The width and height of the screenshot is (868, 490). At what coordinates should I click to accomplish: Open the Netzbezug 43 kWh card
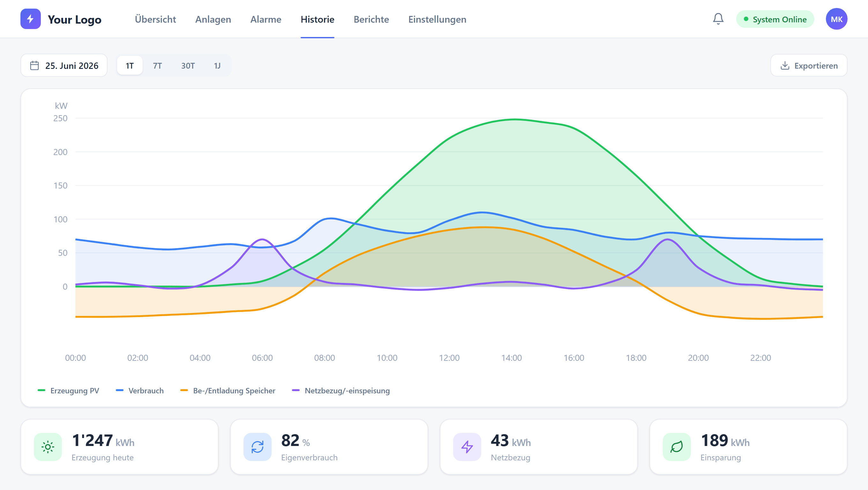(538, 447)
